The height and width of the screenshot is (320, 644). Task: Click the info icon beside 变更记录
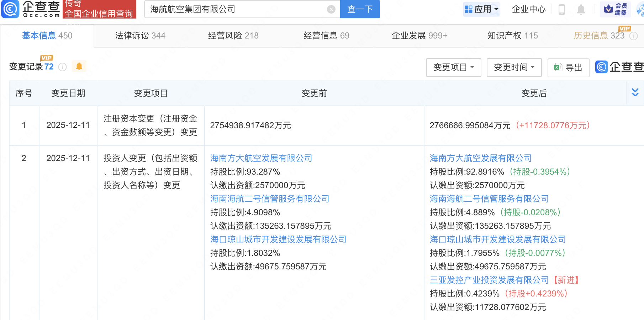(x=62, y=67)
